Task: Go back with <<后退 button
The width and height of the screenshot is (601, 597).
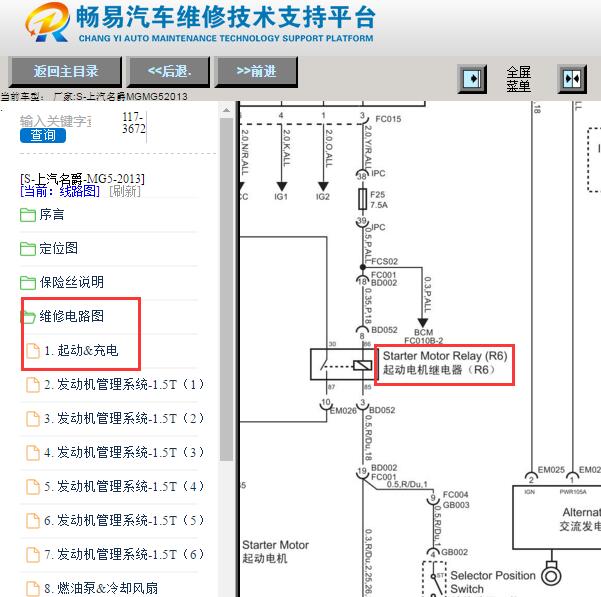Action: tap(169, 72)
